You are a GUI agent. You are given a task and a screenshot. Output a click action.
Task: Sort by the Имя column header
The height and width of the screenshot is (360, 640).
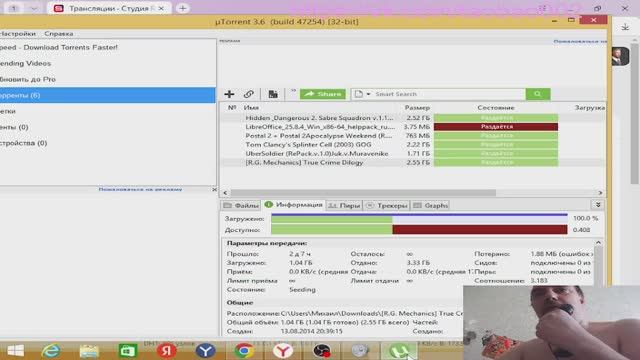tap(251, 108)
